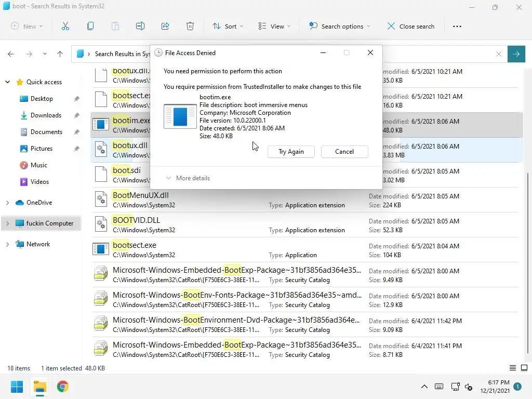Open Pictures in Quick access
This screenshot has width=532, height=399.
[41, 149]
